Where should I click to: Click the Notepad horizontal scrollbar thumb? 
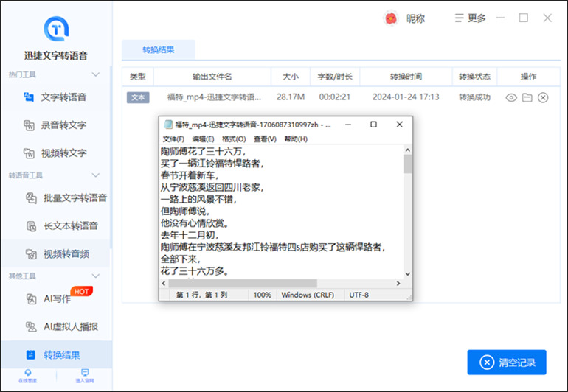[243, 284]
